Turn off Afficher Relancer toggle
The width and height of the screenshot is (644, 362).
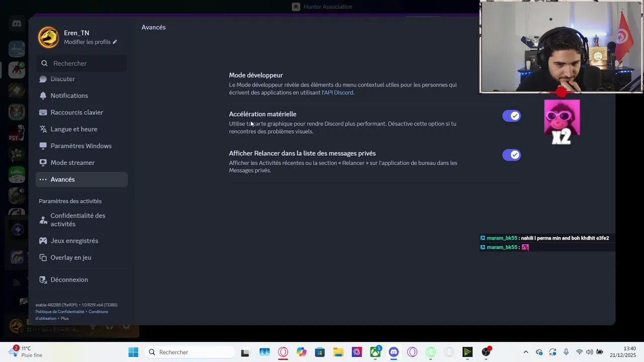point(512,155)
